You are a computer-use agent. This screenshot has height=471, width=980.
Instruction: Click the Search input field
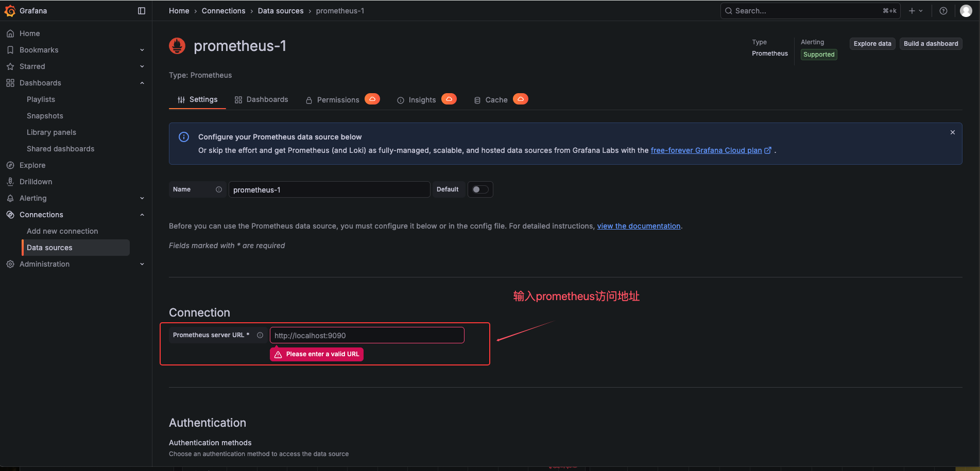[x=810, y=11]
